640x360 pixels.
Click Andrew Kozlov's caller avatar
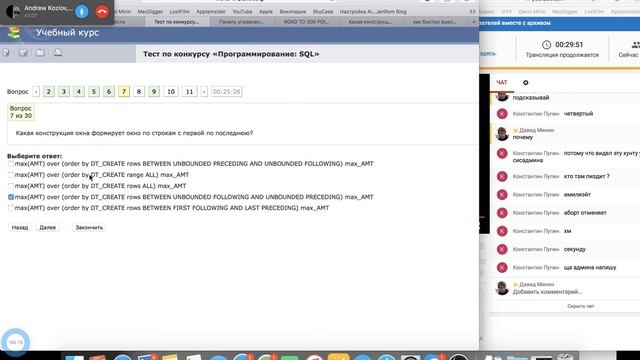[14, 12]
